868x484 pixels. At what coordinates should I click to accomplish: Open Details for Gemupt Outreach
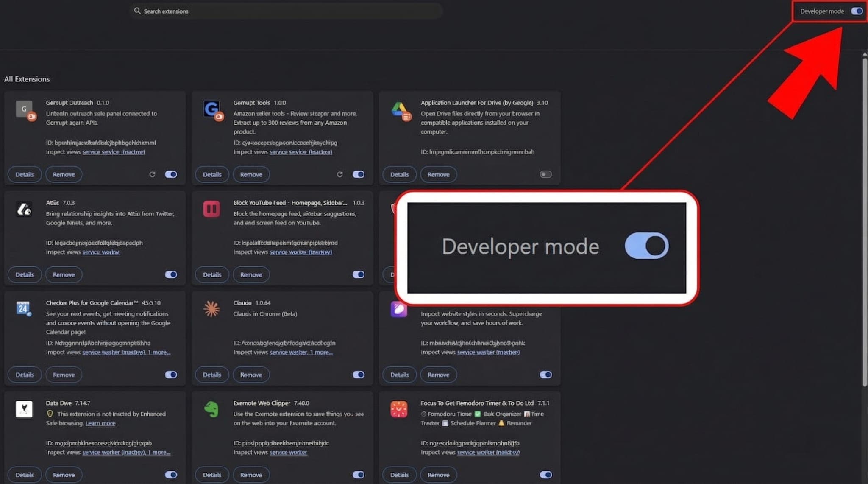tap(25, 174)
